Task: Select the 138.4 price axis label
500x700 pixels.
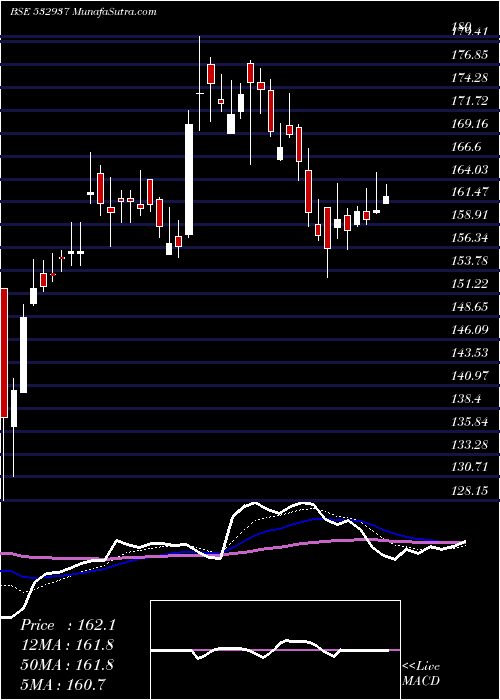Action: click(x=467, y=399)
